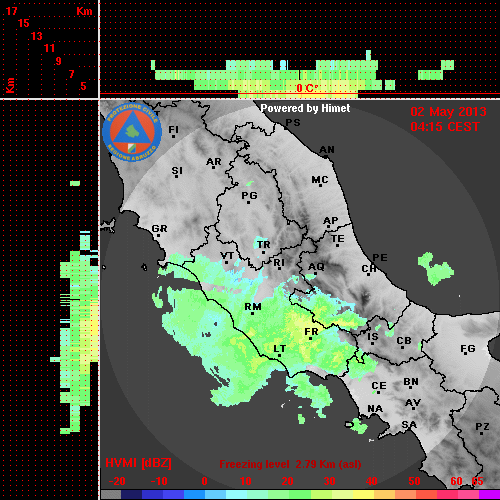Click the Protezione Civile Regione Abruzzo logo

click(132, 133)
